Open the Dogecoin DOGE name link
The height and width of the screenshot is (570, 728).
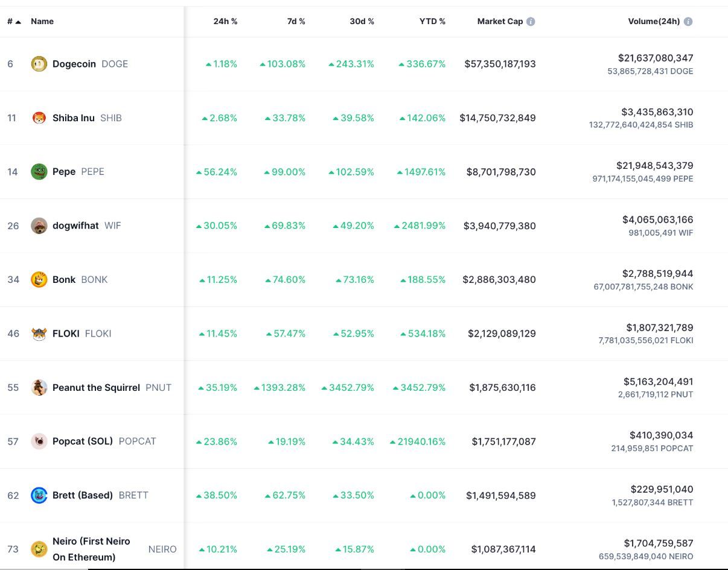75,63
